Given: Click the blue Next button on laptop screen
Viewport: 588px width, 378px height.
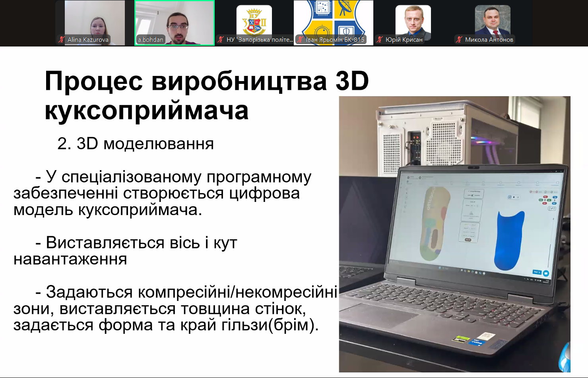Looking at the screenshot, I should [536, 272].
